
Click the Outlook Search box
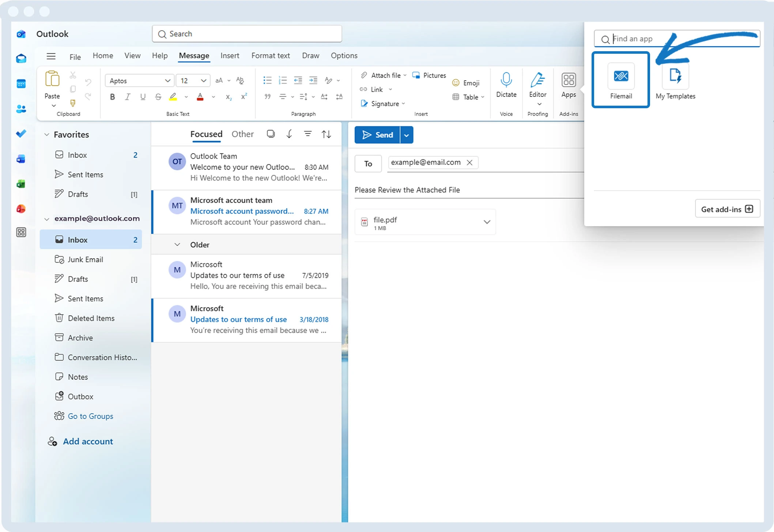(x=247, y=34)
